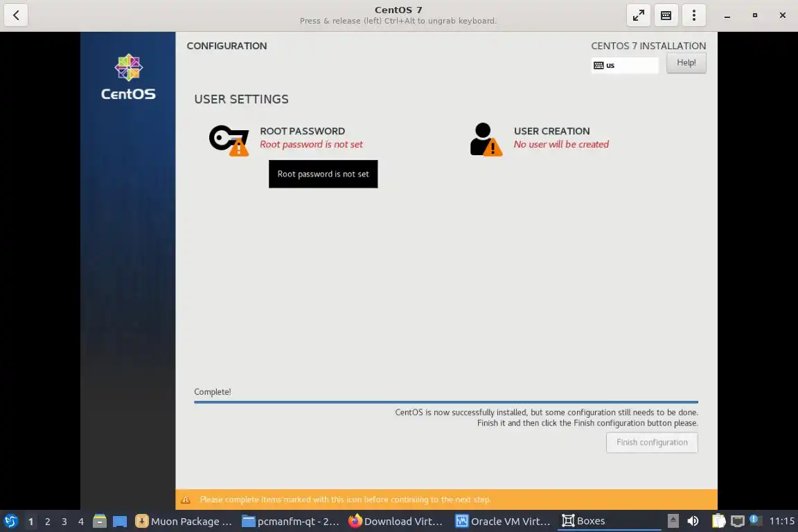Click the 'CONFIGURATION' heading
The width and height of the screenshot is (798, 532).
click(227, 46)
